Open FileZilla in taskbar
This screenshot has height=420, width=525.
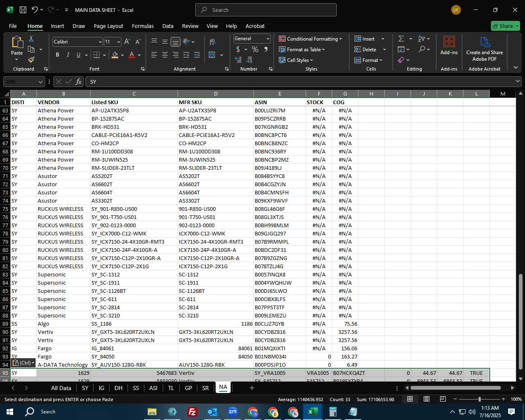click(192, 411)
